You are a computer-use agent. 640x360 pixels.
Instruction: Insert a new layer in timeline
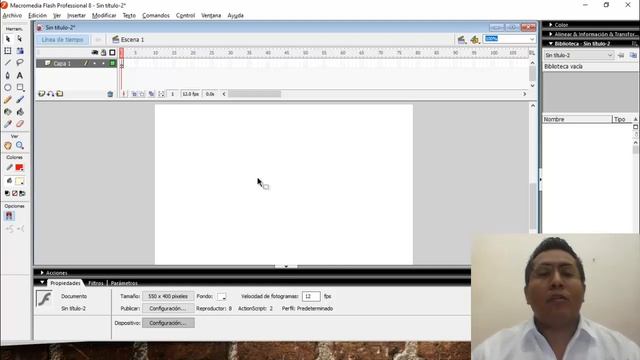41,94
